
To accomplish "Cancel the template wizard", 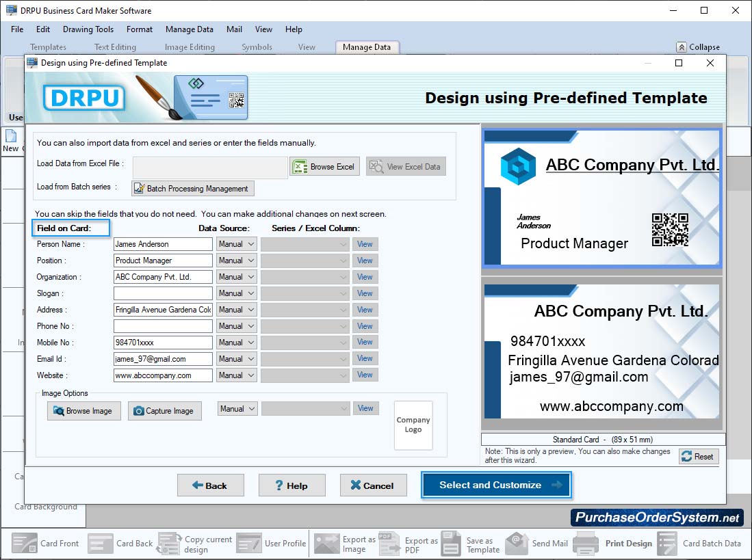I will 374,485.
